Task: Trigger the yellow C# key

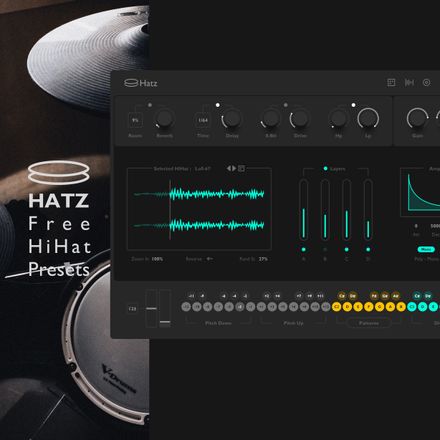Action: pos(342,296)
